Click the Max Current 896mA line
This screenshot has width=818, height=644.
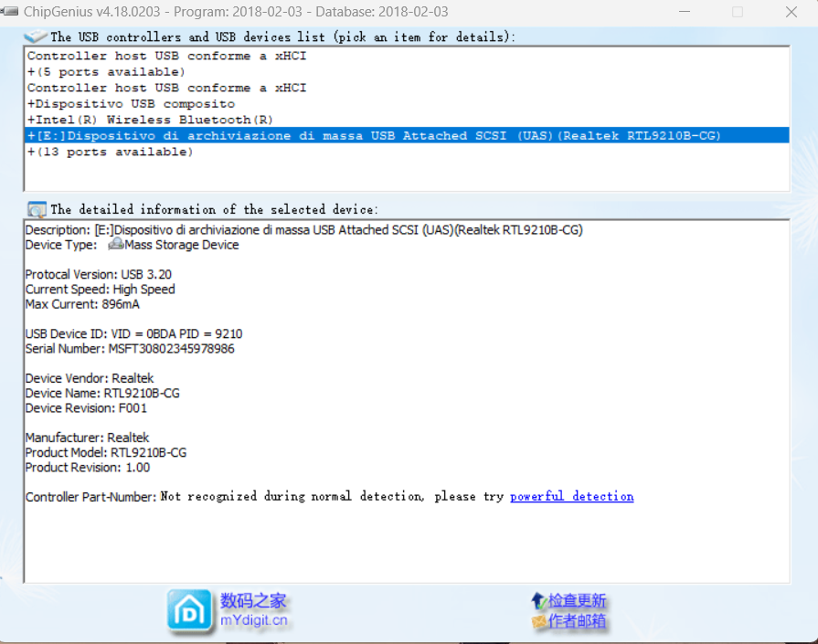pyautogui.click(x=82, y=304)
